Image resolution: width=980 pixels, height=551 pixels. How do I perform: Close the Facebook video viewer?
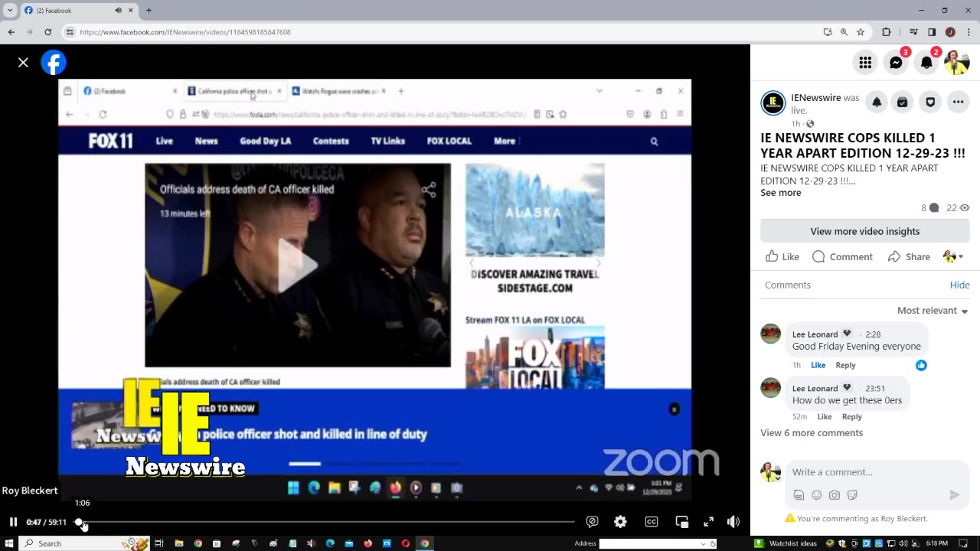click(x=23, y=63)
